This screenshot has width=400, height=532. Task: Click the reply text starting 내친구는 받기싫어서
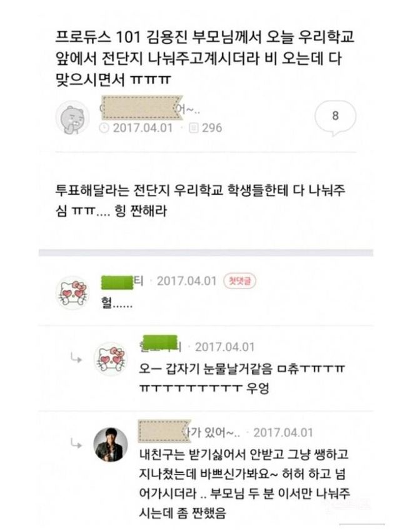tap(244, 483)
